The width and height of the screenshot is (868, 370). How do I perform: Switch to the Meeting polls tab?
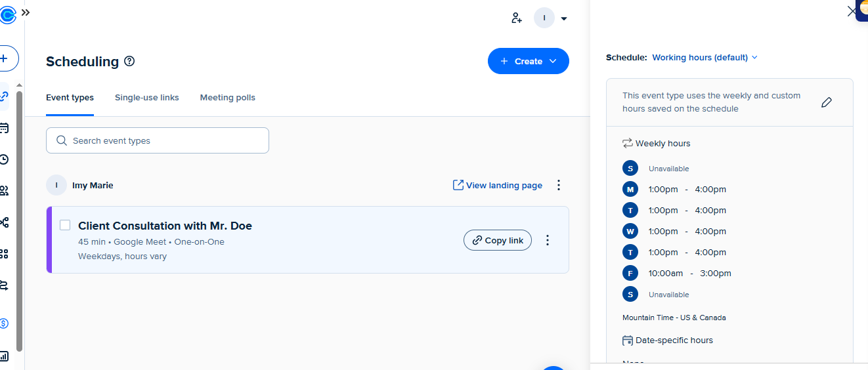pyautogui.click(x=227, y=98)
